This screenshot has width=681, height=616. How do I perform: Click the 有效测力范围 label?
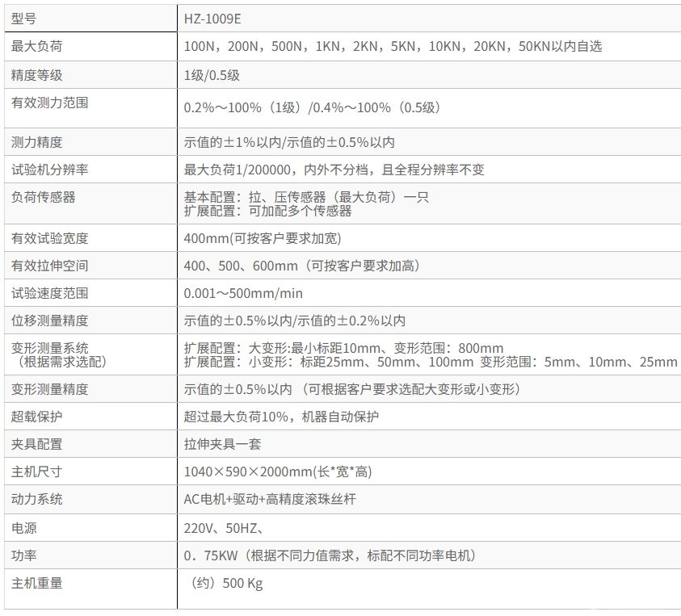(x=49, y=103)
